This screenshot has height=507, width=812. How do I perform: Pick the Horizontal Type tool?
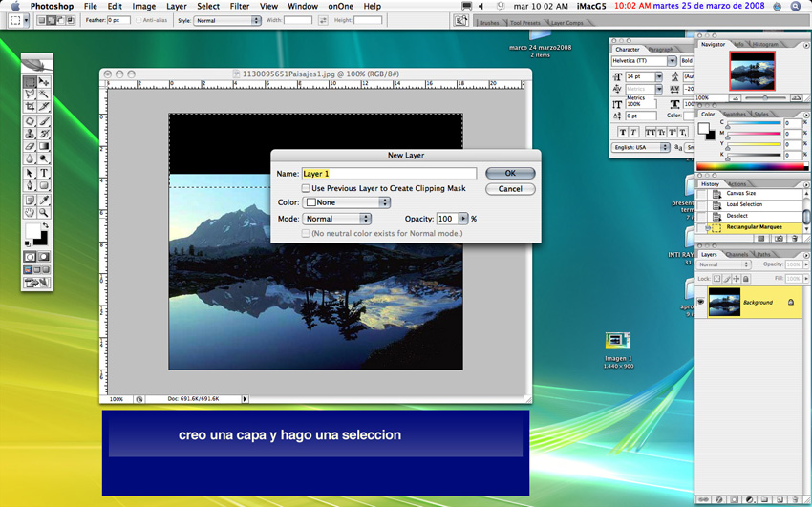click(44, 173)
